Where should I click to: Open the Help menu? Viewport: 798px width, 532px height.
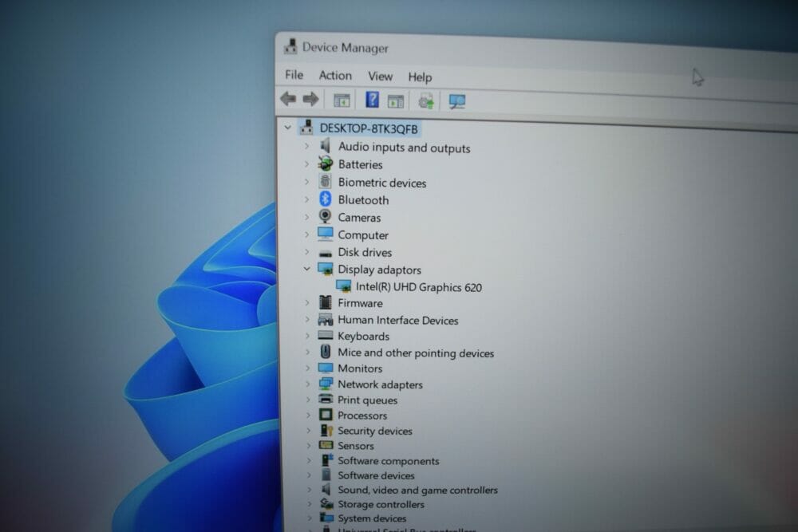pyautogui.click(x=420, y=77)
